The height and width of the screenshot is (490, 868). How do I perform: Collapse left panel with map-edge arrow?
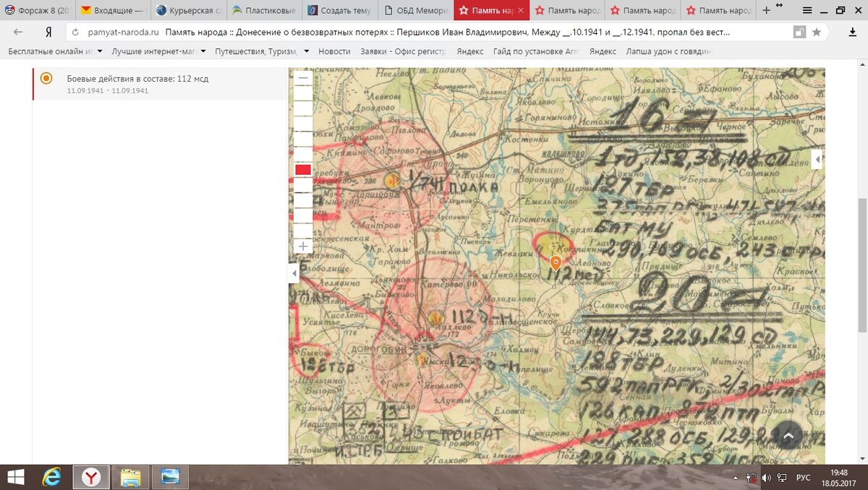[x=293, y=273]
